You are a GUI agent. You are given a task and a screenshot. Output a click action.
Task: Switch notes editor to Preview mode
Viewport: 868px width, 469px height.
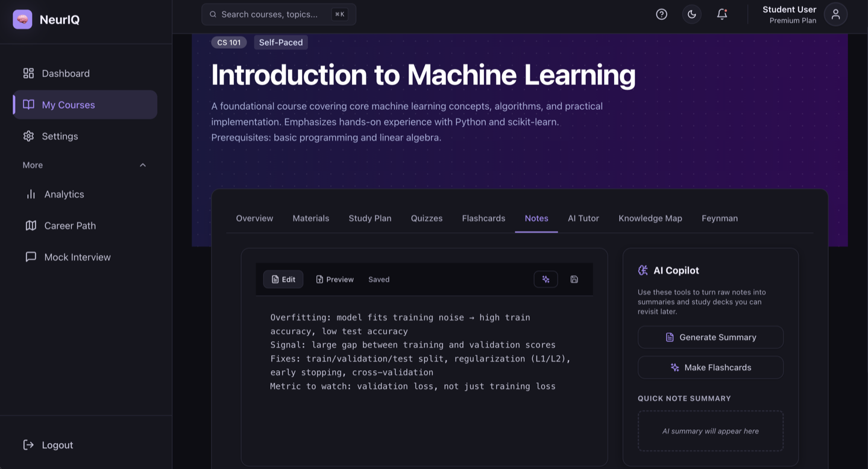[x=335, y=279]
